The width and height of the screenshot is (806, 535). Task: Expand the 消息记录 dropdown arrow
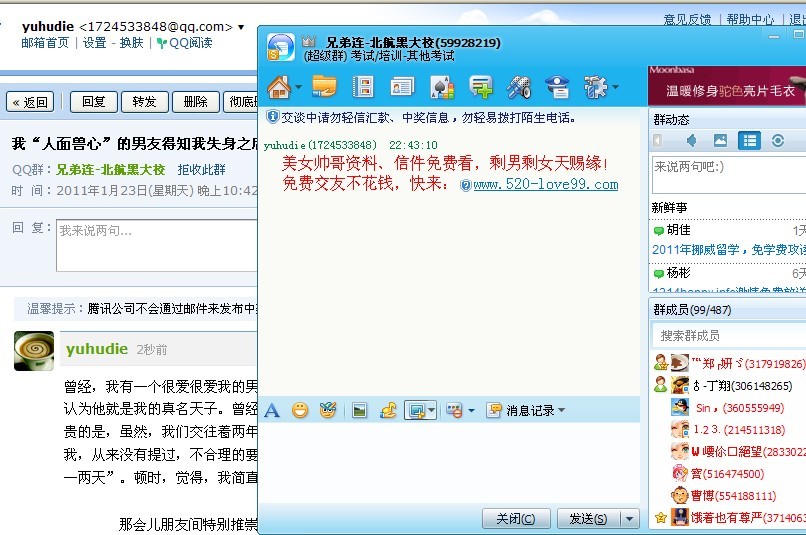(561, 410)
